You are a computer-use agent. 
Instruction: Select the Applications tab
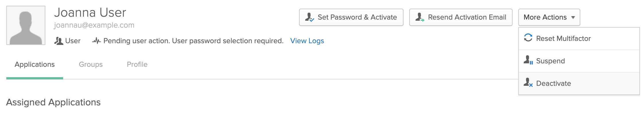[35, 64]
